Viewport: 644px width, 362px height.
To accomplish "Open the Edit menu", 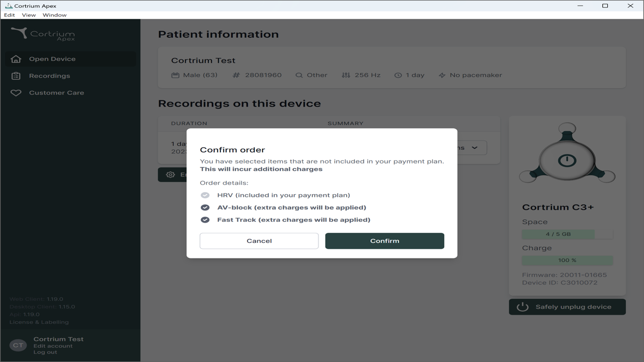I will tap(10, 15).
